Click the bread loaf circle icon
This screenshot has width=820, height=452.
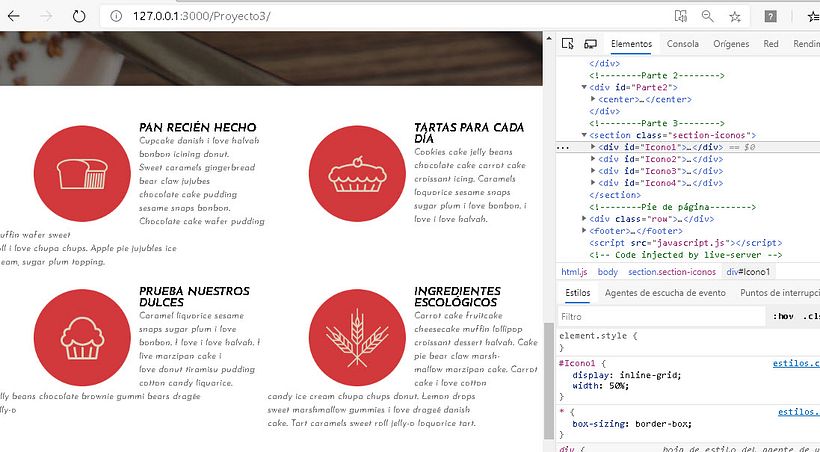pyautogui.click(x=82, y=174)
